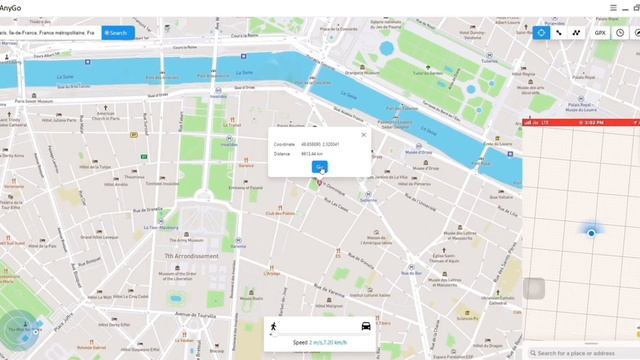Viewport: 640px width, 360px height.
Task: Click the walking speed icon
Action: (x=273, y=326)
